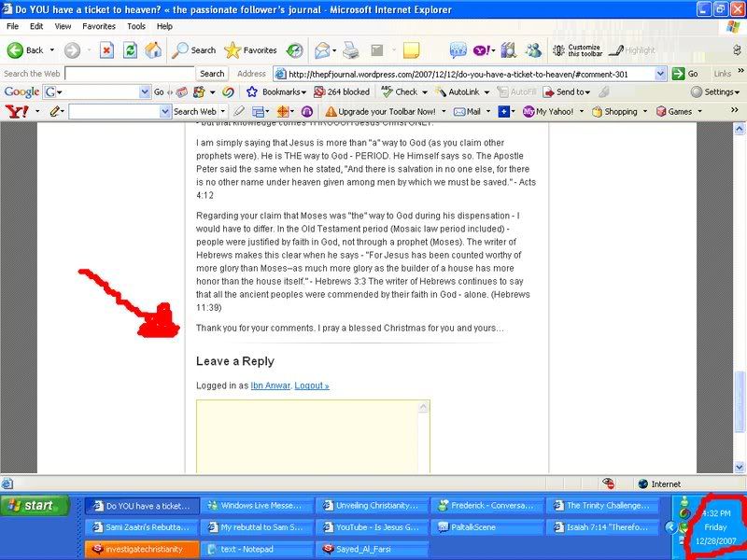
Task: Open the Tools menu
Action: 136,26
